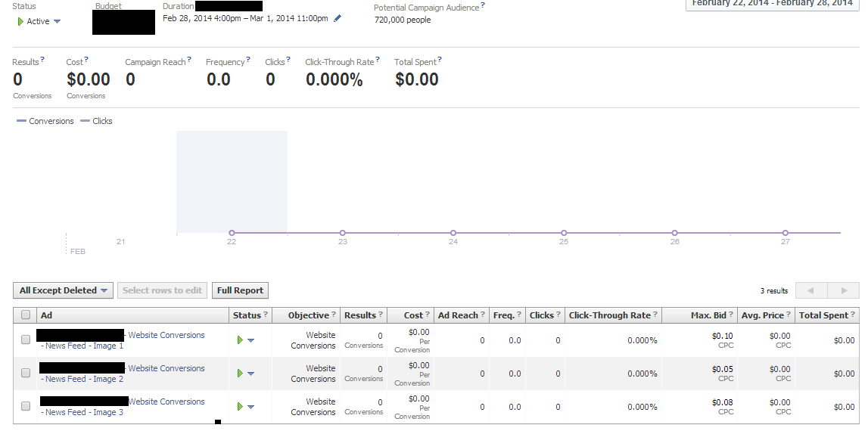Viewport: 868px width, 431px height.
Task: Open the News Feed - Image 2 ad link
Action: click(x=82, y=379)
